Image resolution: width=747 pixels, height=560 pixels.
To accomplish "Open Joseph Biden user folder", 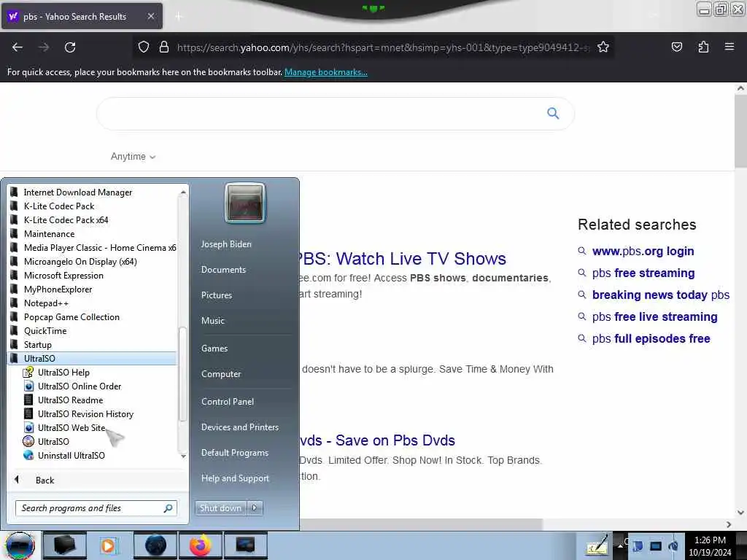I will tap(226, 244).
